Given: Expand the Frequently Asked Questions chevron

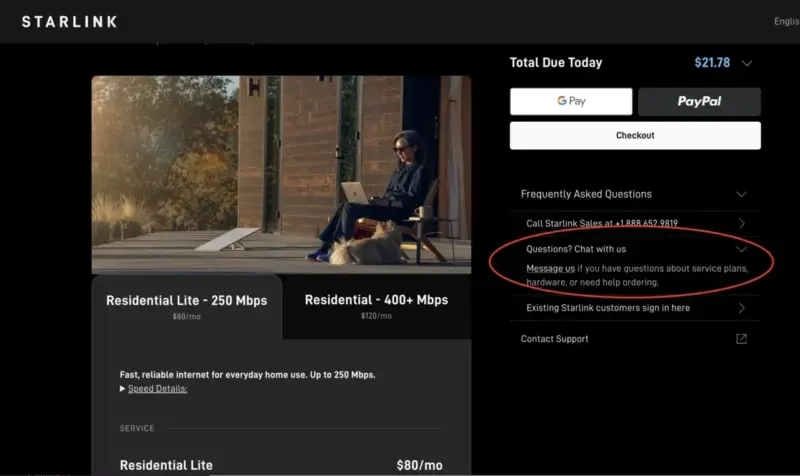Looking at the screenshot, I should pos(741,194).
